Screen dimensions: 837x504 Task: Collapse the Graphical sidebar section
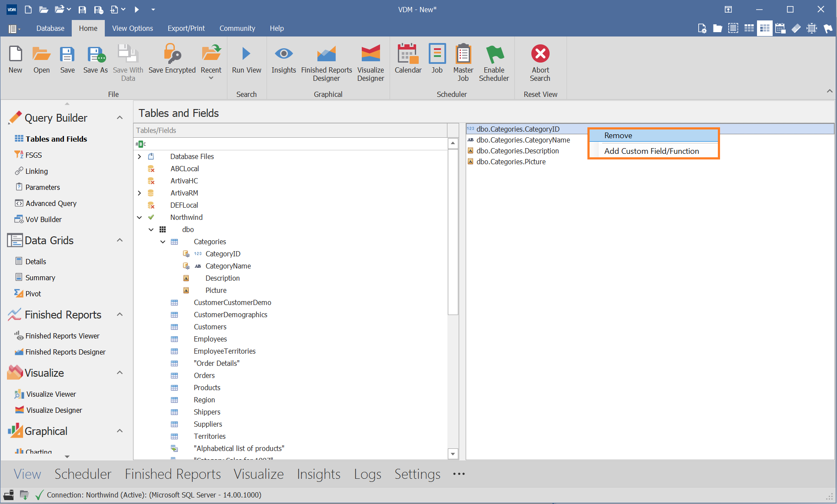pyautogui.click(x=120, y=431)
